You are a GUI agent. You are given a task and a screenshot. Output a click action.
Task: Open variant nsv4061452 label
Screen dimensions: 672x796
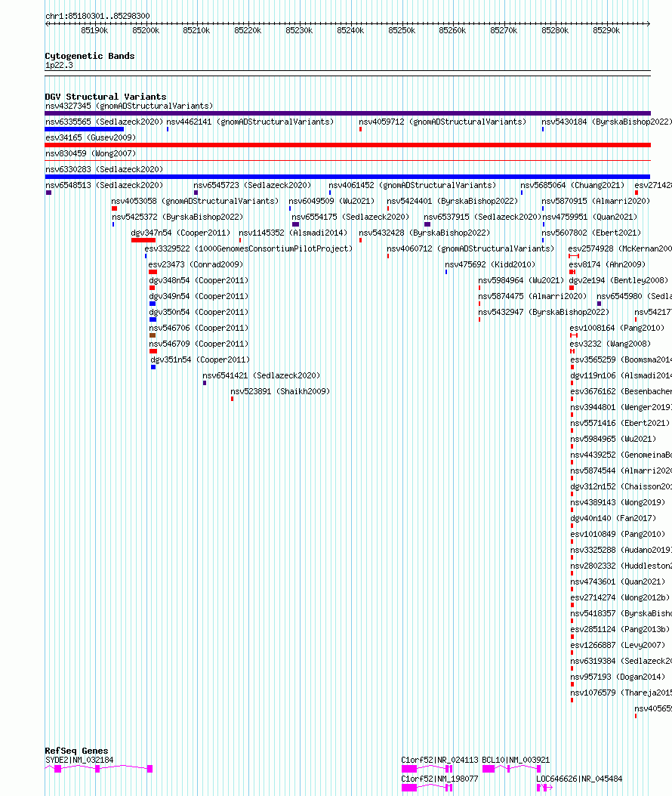pos(412,185)
